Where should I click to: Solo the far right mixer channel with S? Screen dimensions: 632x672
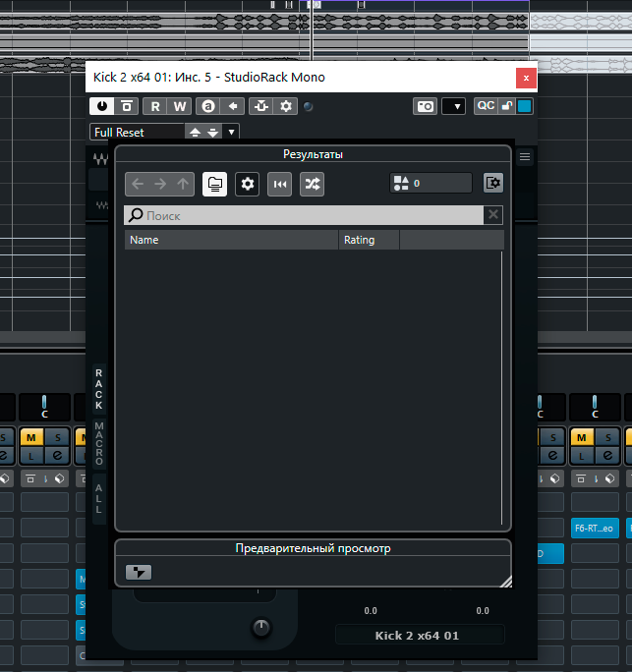(607, 437)
